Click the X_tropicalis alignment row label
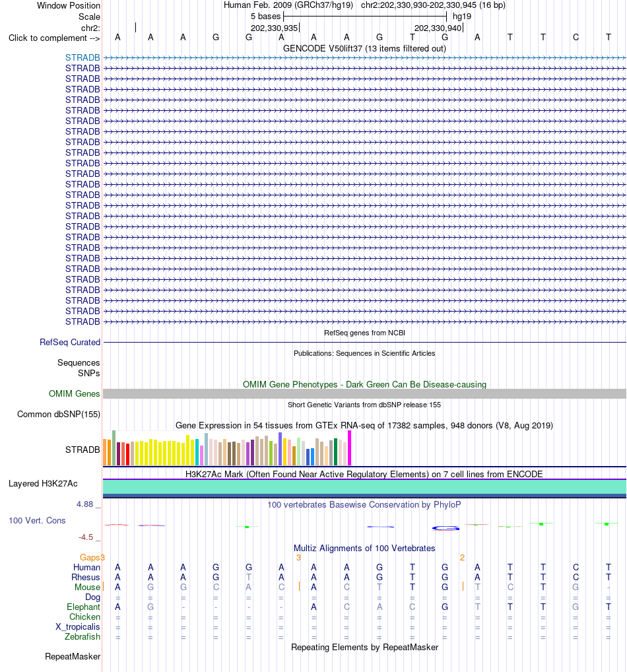The height and width of the screenshot is (672, 627). [x=78, y=626]
